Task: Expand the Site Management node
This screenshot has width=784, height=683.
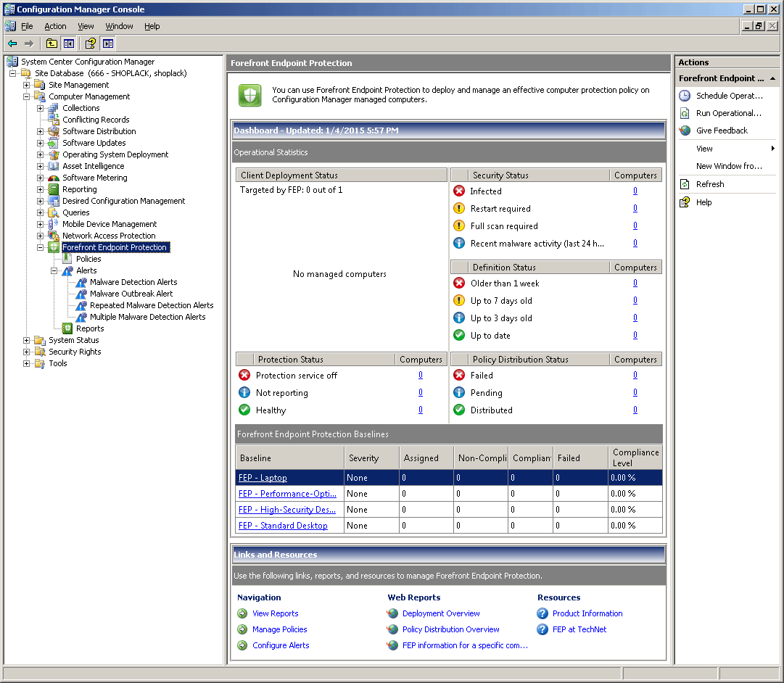Action: (x=27, y=85)
